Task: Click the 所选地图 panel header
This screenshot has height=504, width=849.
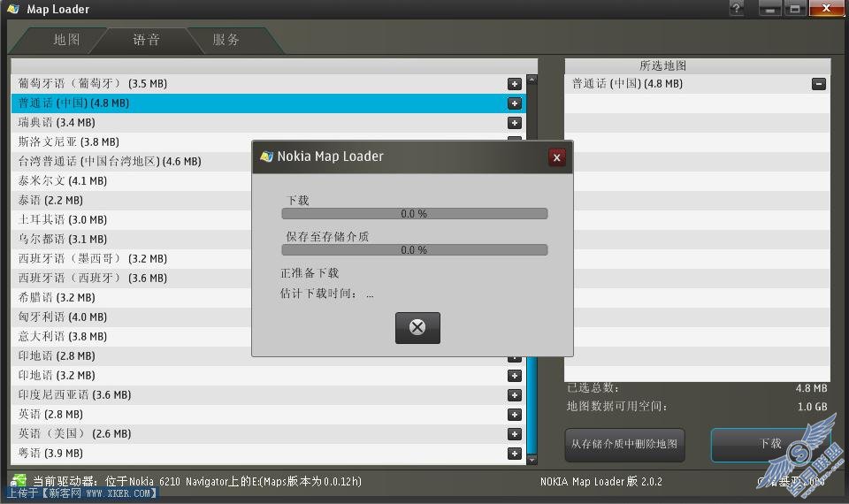Action: point(698,66)
